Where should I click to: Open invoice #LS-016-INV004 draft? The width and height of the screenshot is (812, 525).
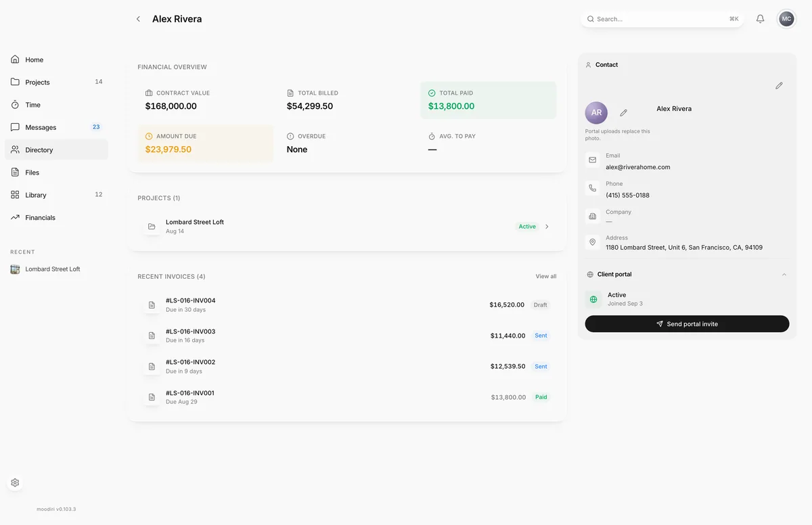point(346,304)
